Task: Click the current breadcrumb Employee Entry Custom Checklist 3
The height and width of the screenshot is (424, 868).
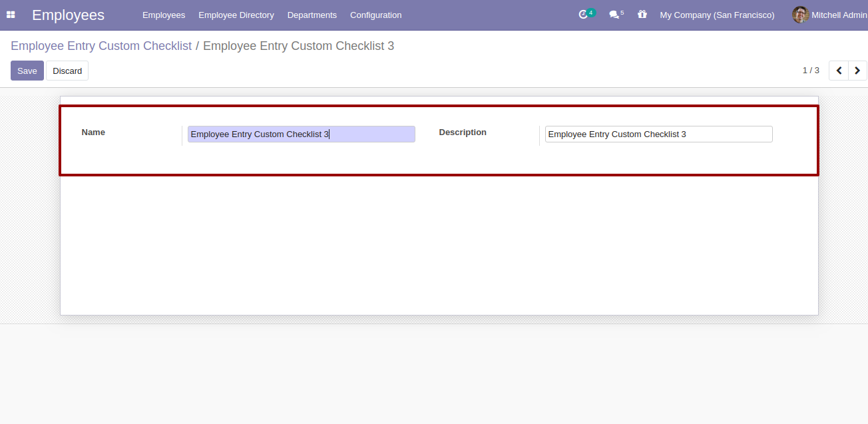Action: pyautogui.click(x=298, y=46)
